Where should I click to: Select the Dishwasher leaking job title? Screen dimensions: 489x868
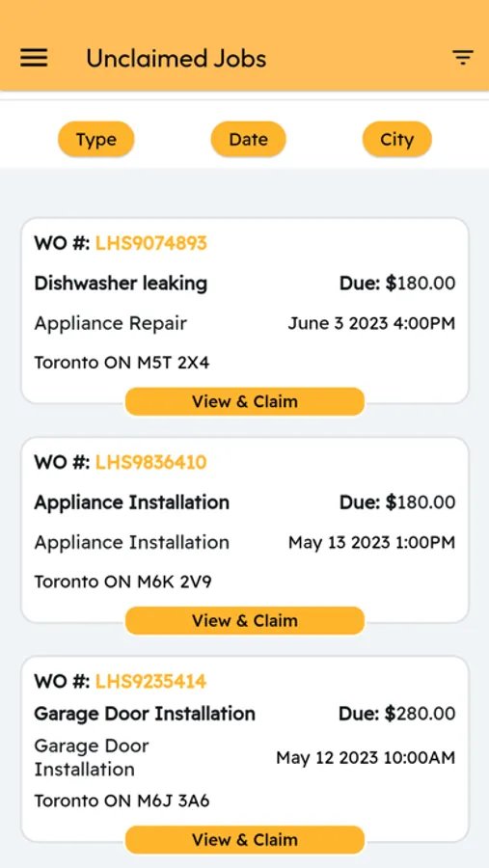pyautogui.click(x=121, y=284)
